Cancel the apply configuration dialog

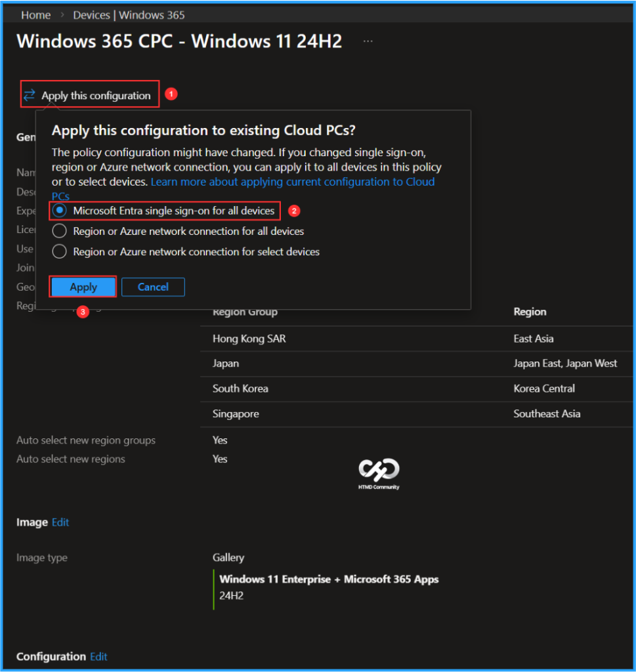[153, 287]
